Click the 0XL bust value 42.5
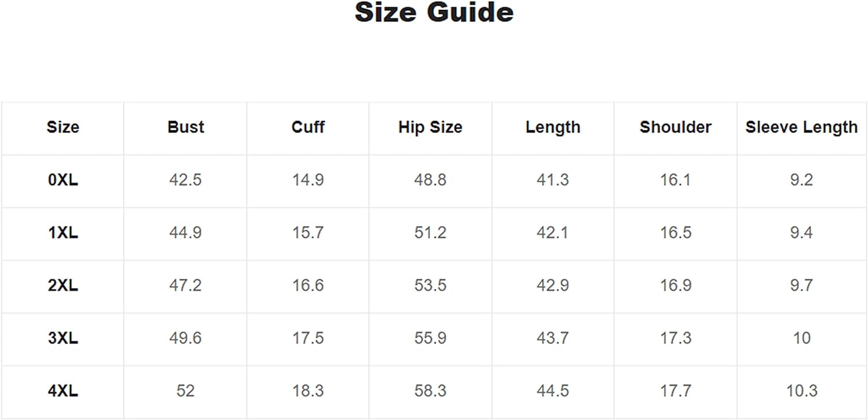The image size is (868, 420). coord(186,180)
